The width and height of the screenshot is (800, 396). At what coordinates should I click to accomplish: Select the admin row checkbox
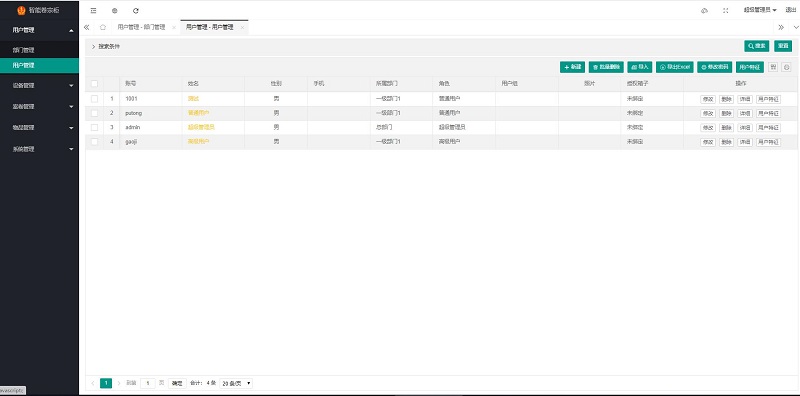pyautogui.click(x=94, y=127)
